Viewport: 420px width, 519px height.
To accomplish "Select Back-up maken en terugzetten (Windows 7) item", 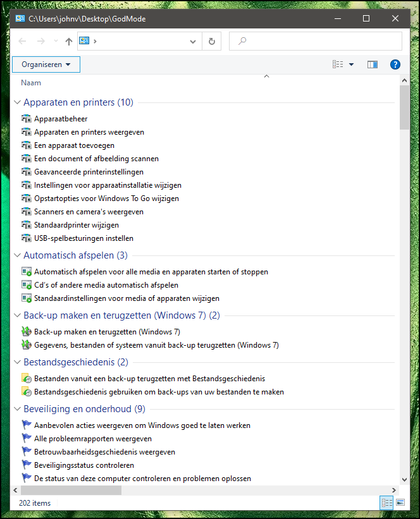I will pos(107,332).
